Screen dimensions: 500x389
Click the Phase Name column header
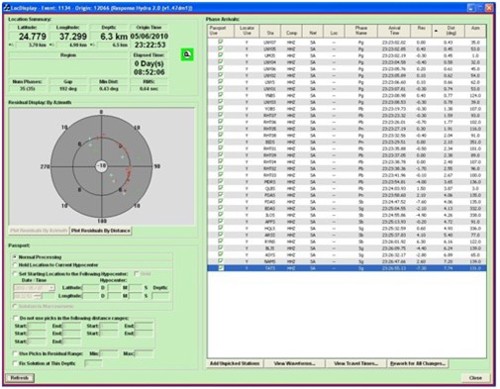click(x=361, y=31)
